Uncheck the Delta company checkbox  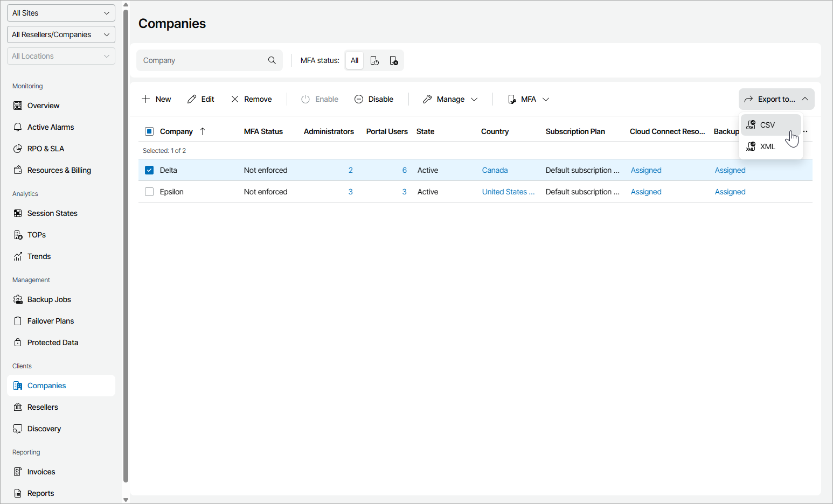[149, 170]
